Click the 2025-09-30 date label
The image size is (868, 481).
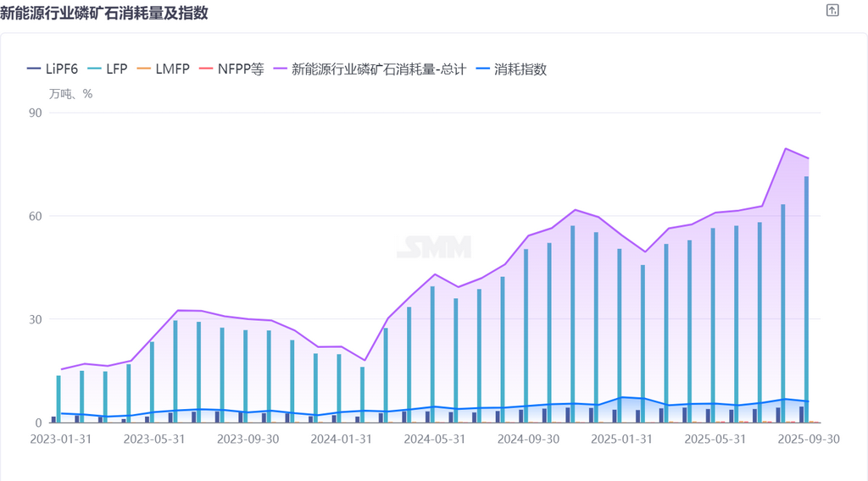click(x=808, y=440)
